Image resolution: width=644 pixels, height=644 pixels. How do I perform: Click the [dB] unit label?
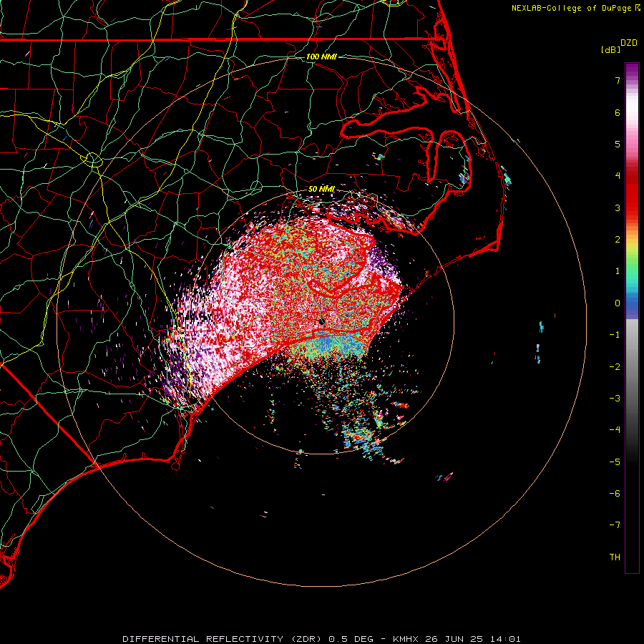point(610,49)
